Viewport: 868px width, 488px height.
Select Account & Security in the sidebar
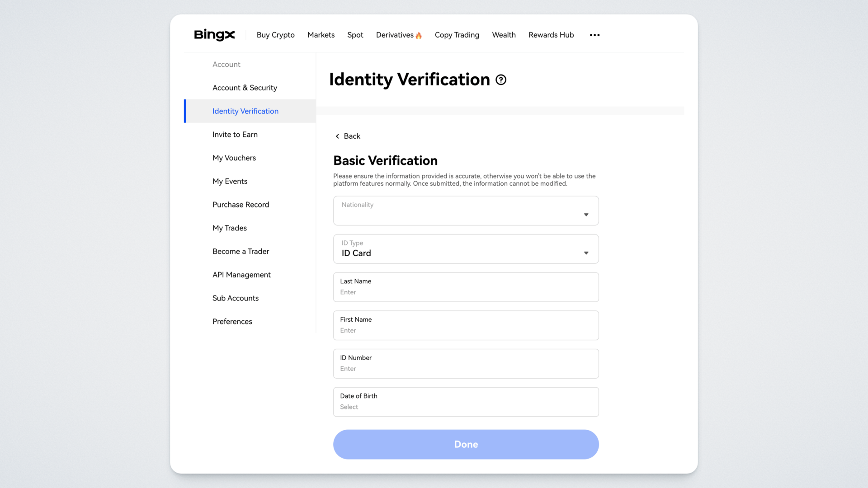(x=245, y=88)
